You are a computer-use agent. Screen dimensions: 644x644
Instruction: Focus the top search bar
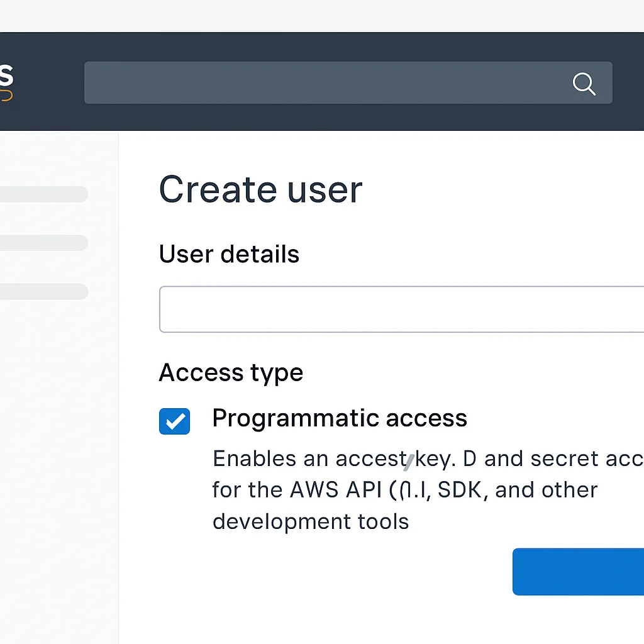pyautogui.click(x=348, y=82)
